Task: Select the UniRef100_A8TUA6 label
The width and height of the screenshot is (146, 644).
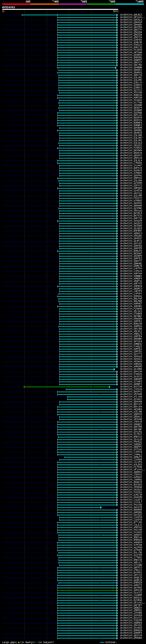Action: click(x=131, y=53)
